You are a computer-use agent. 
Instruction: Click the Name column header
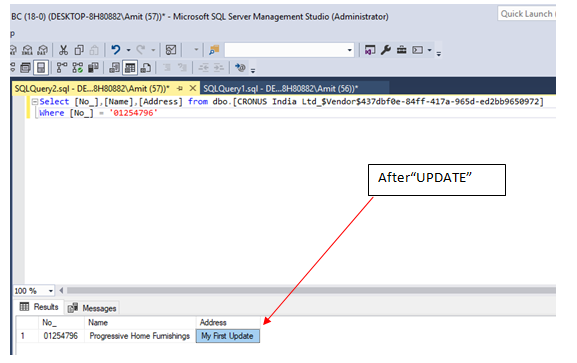point(140,323)
